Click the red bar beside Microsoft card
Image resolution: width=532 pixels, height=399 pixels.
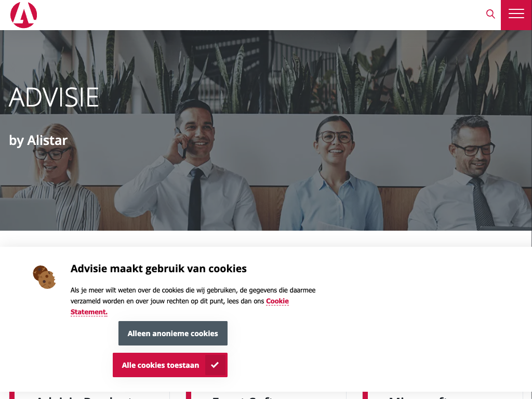point(365,395)
